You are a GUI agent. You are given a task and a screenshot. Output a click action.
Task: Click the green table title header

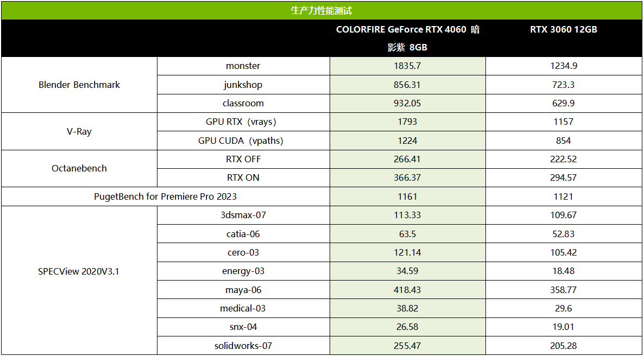[x=321, y=10]
